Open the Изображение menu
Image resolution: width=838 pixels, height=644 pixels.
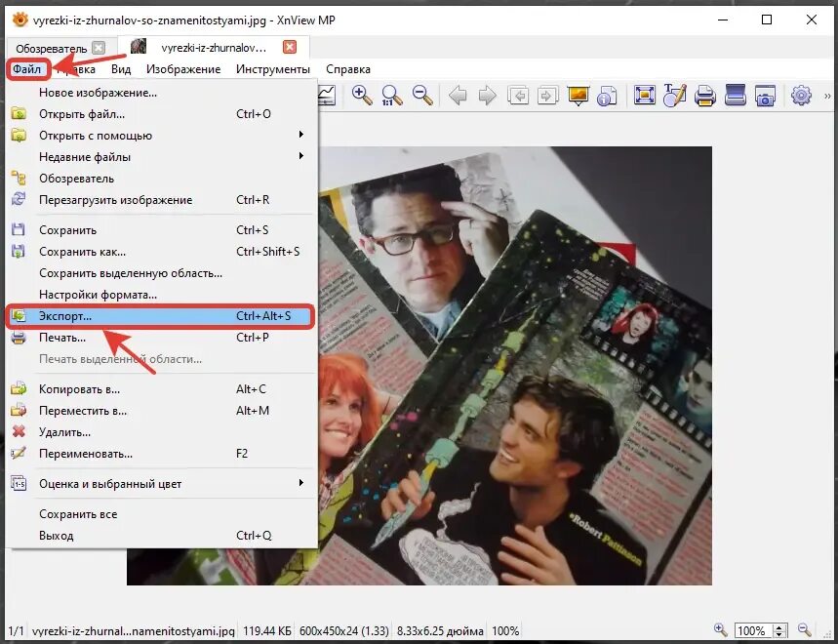pyautogui.click(x=183, y=69)
